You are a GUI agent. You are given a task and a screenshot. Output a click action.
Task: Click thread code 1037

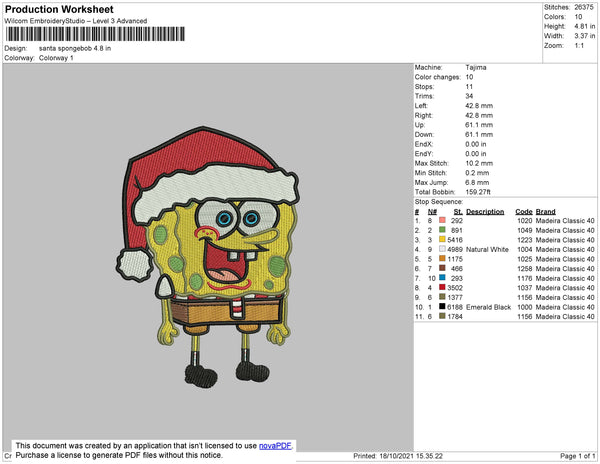[x=525, y=288]
